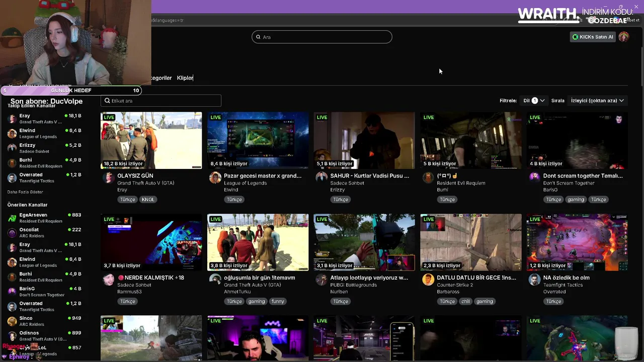Select Burhi Resident Evil Requiem in followed list
Screen dimensions: 644x362
click(x=44, y=163)
